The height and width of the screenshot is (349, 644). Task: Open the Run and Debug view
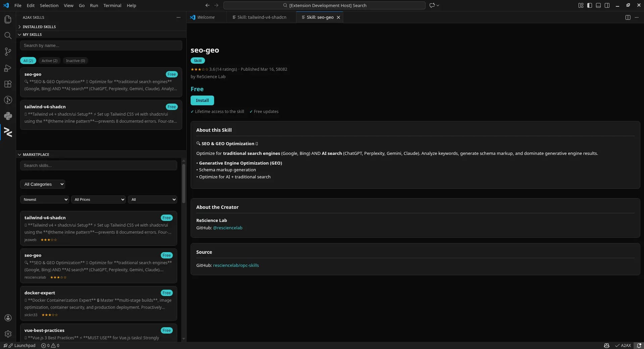(x=7, y=68)
